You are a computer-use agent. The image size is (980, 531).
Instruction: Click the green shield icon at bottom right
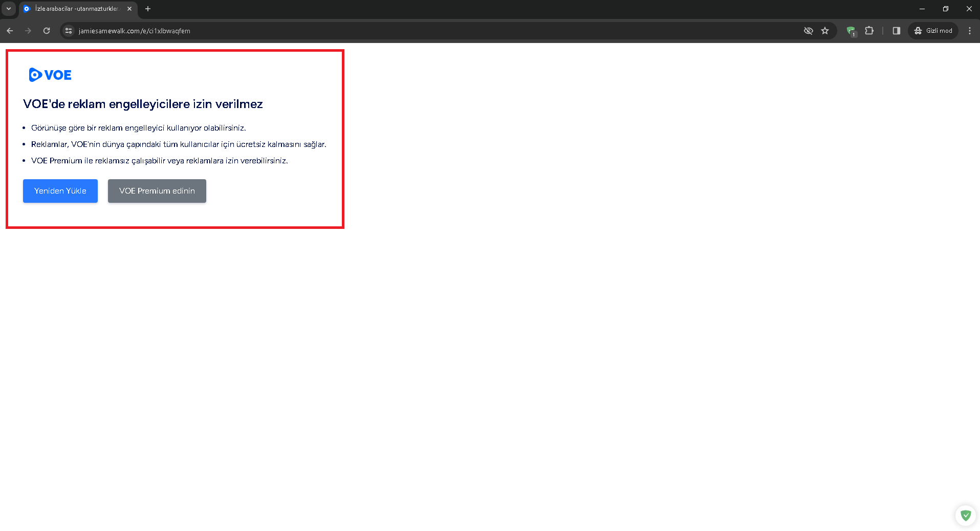[966, 516]
